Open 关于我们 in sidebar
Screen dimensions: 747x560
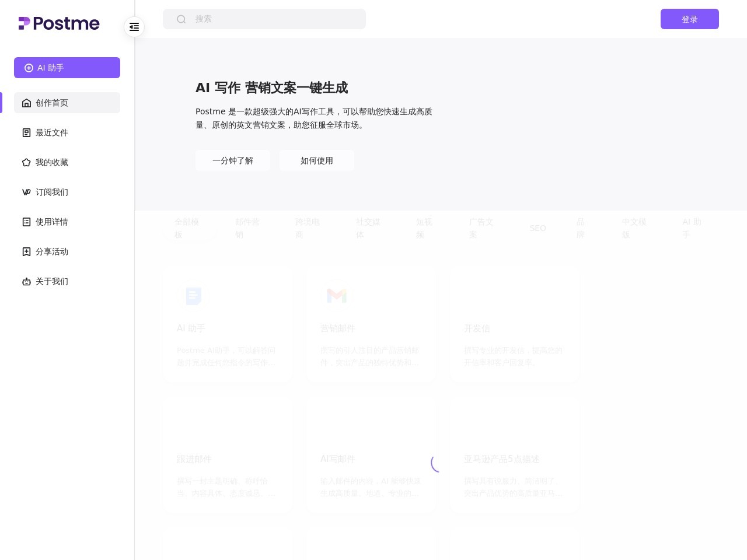67,281
